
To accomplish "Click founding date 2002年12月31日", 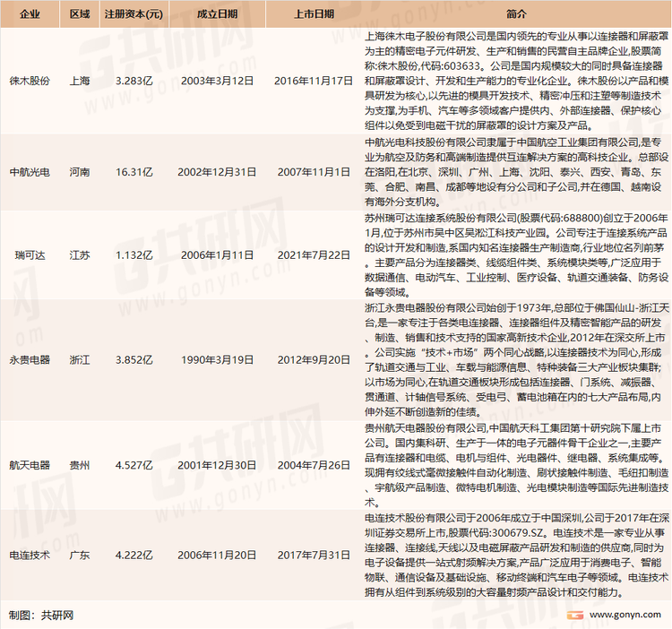I will 218,172.
